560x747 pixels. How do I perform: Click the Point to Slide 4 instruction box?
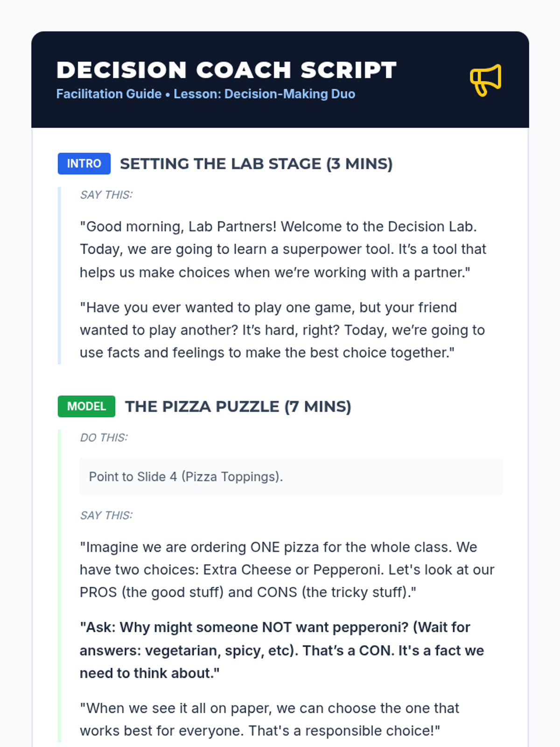tap(290, 476)
